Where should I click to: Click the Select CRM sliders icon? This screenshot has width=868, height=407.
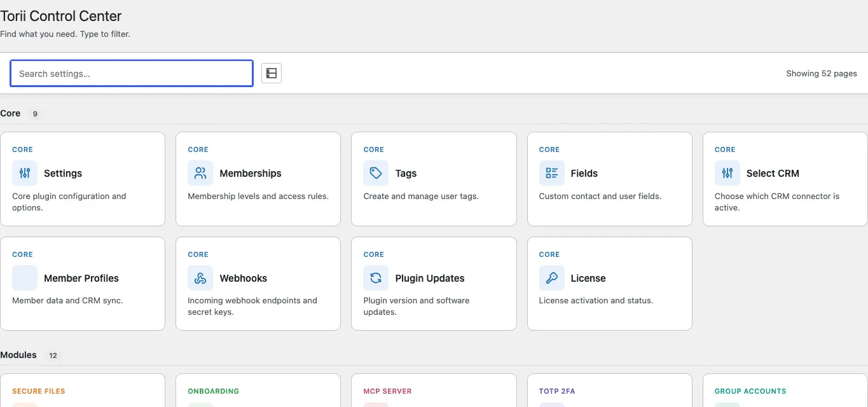(x=727, y=173)
